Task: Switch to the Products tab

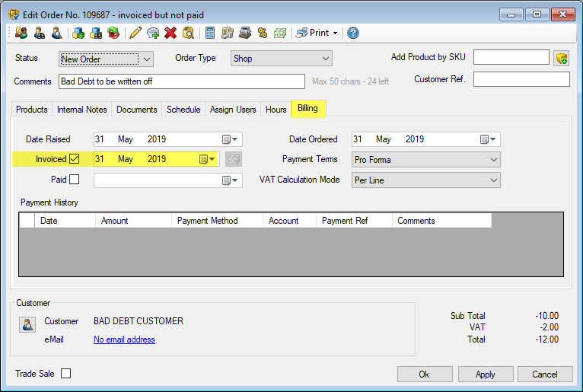Action: 32,110
